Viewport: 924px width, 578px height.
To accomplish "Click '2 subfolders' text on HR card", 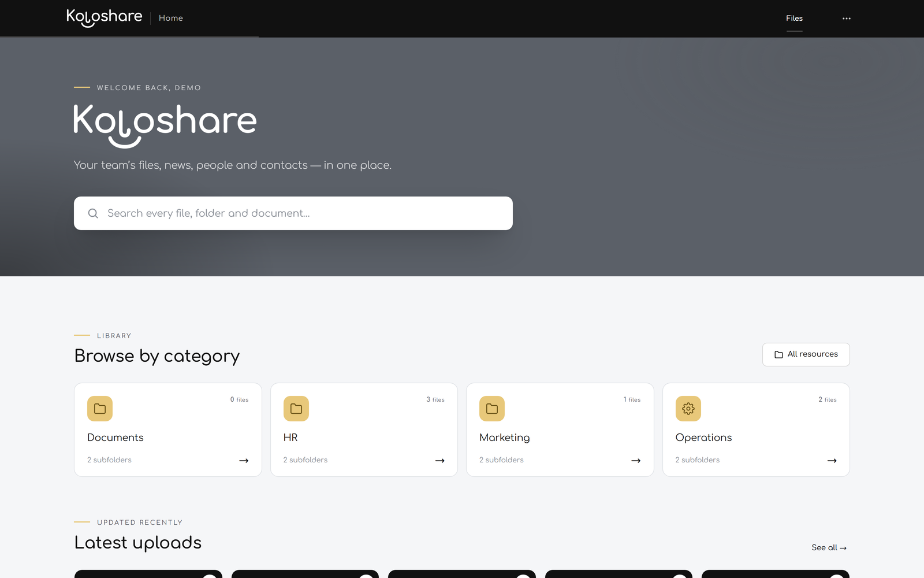I will coord(305,460).
